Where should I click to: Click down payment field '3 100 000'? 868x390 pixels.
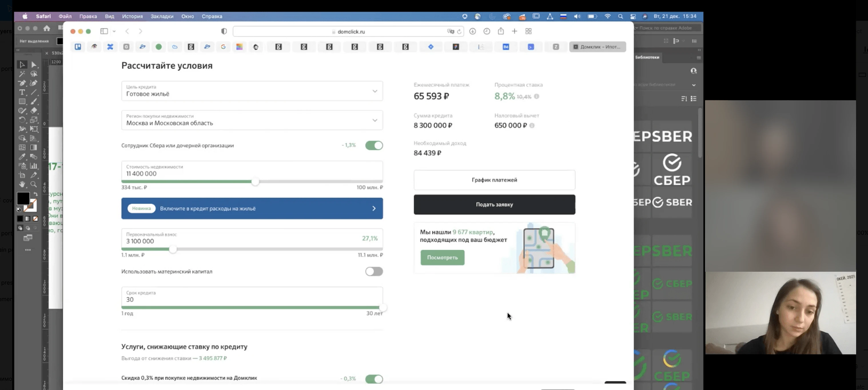[x=252, y=239]
